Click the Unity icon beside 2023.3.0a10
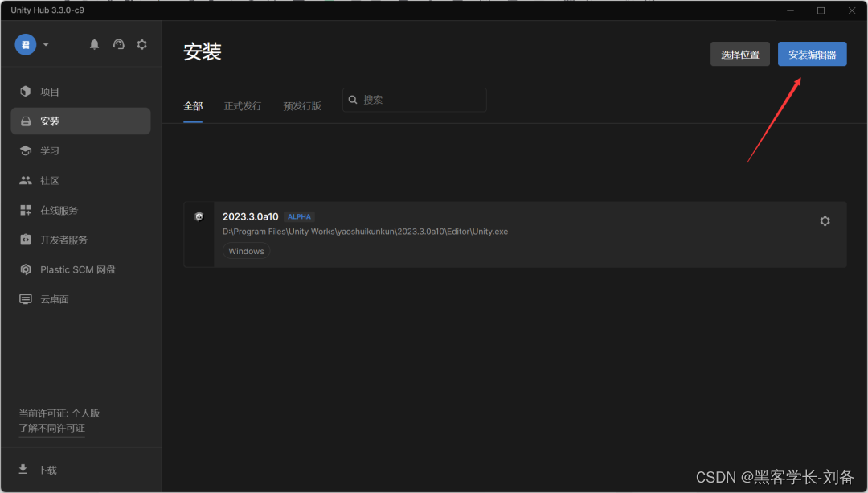 tap(199, 216)
